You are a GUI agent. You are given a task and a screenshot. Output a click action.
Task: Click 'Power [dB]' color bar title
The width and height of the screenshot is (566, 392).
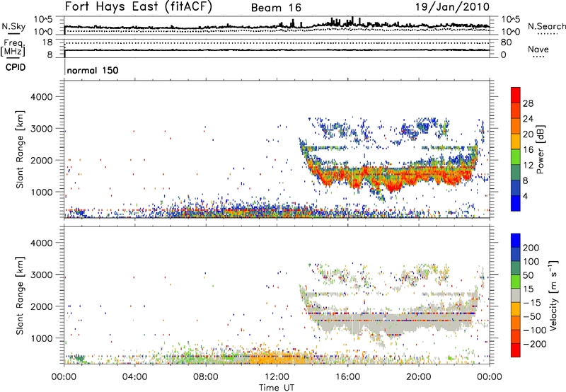[x=540, y=149]
